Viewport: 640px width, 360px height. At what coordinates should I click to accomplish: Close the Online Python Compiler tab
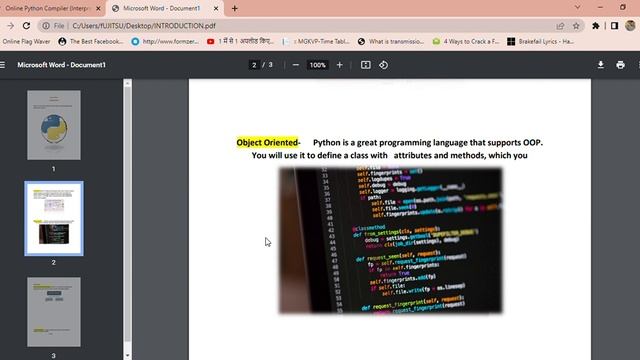click(98, 8)
